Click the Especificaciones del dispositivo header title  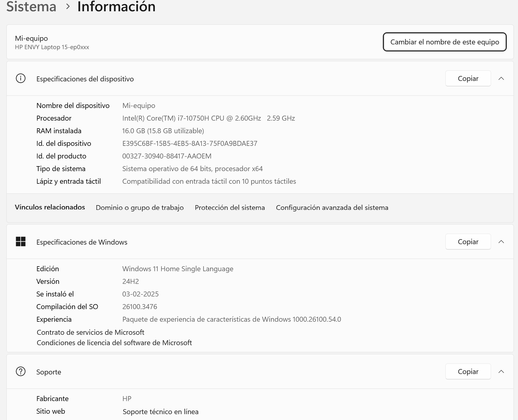[x=85, y=79]
